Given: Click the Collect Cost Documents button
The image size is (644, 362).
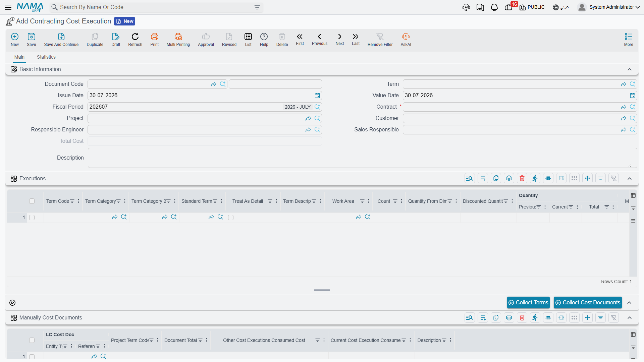Looking at the screenshot, I should coord(588,303).
